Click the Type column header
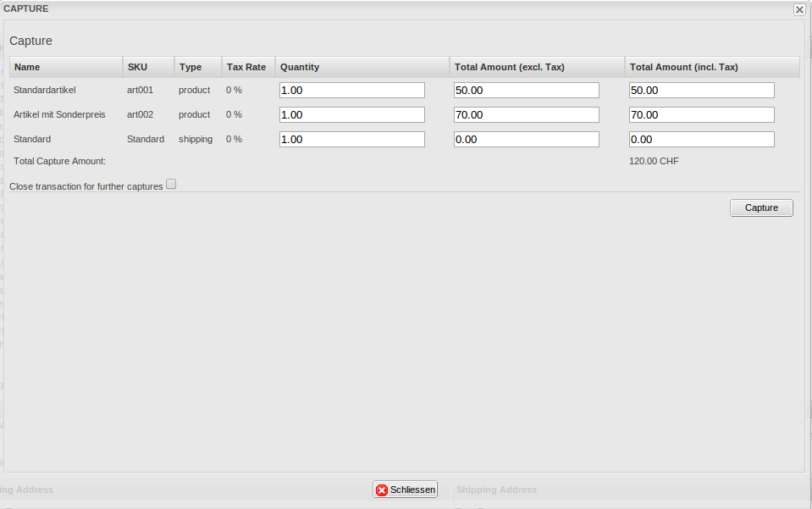This screenshot has height=509, width=812. [191, 67]
